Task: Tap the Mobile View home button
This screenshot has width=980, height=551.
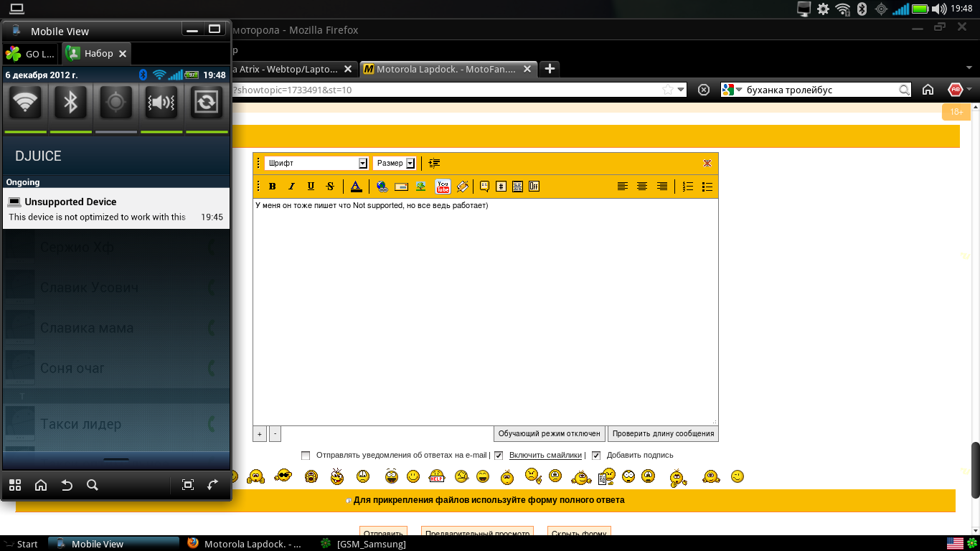Action: tap(41, 485)
